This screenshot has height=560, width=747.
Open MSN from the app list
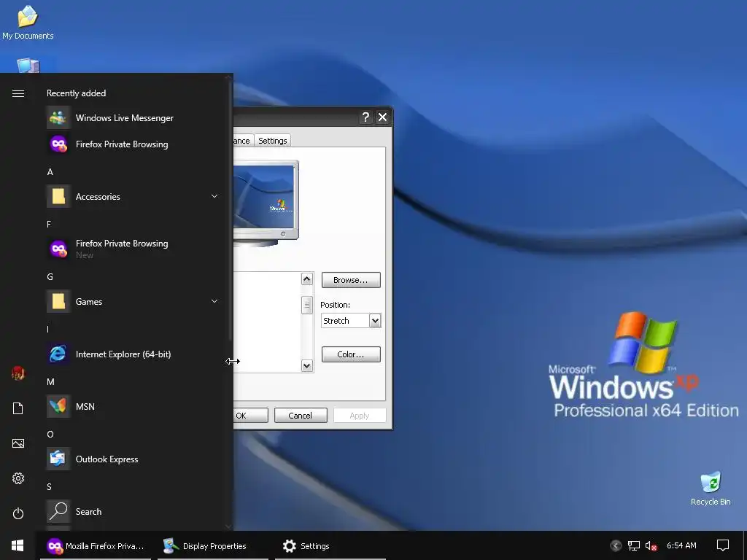click(133, 406)
